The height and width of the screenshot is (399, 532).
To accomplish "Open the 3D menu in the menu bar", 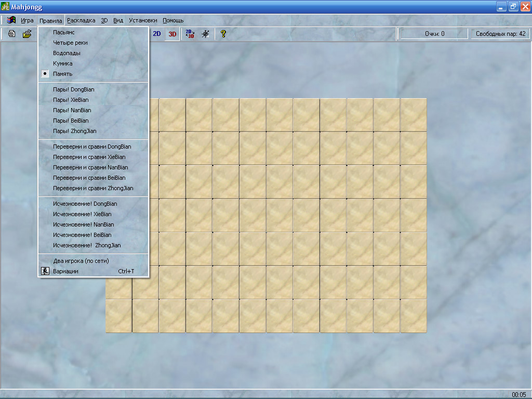I will pos(104,20).
